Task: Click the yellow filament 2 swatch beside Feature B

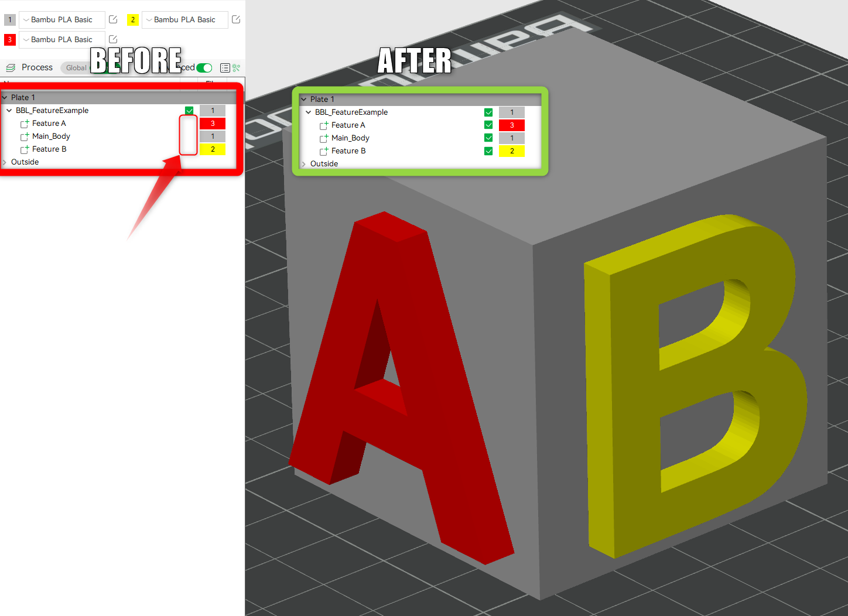Action: [212, 149]
